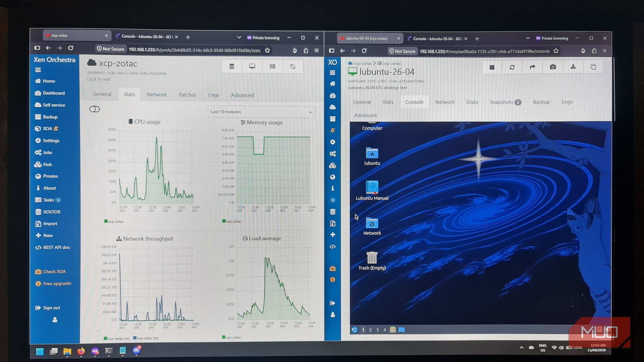Click the Tasks sidebar item with badge 1
Viewport: 644px width, 362px height.
pyautogui.click(x=48, y=200)
